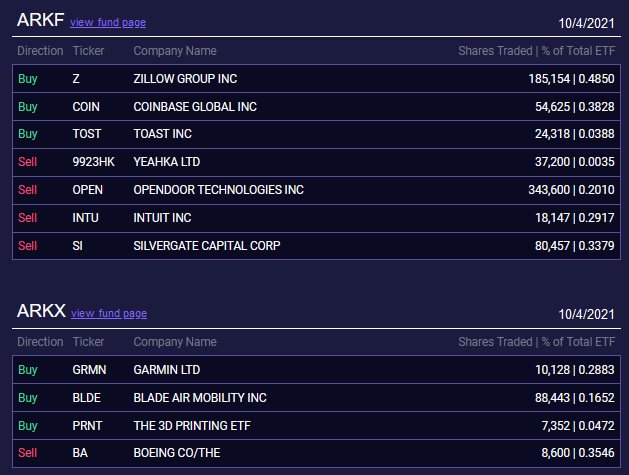Select the COIN ticker
629x475 pixels.
86,107
